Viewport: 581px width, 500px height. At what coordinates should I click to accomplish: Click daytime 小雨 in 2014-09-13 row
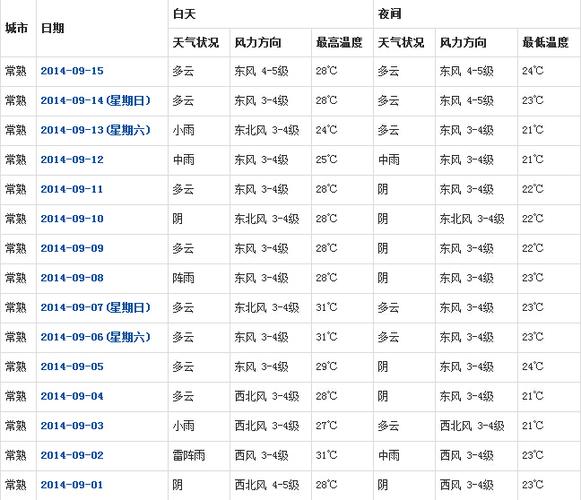point(183,130)
